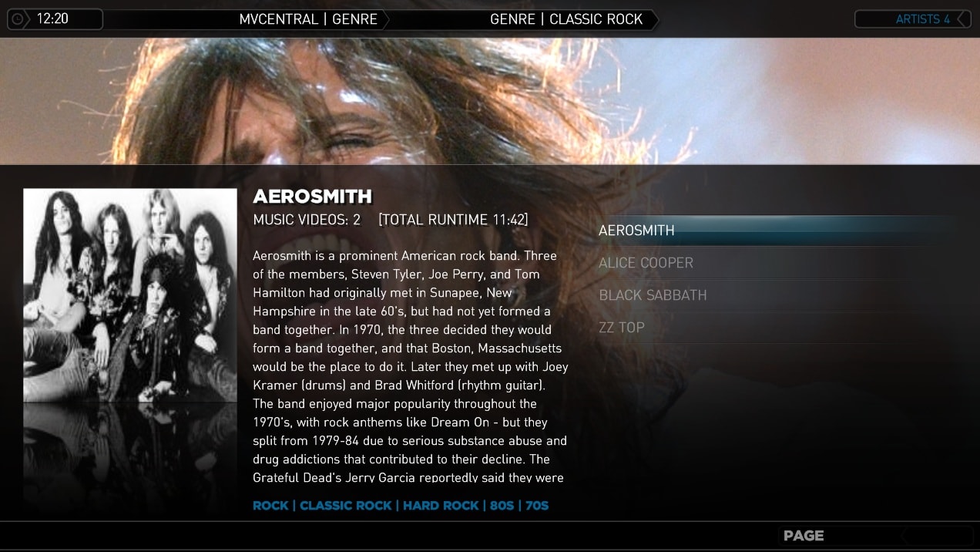
Task: Open the GENRE | CLASSIC ROCK breadcrumb
Action: pyautogui.click(x=566, y=19)
